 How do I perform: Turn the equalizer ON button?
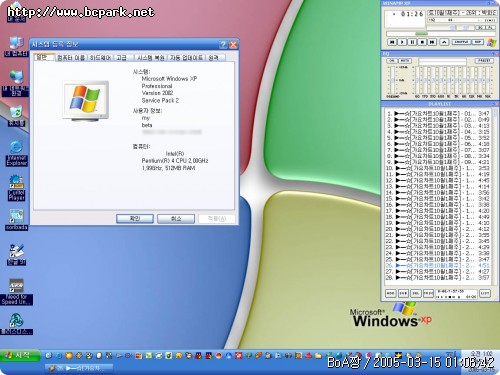[392, 61]
